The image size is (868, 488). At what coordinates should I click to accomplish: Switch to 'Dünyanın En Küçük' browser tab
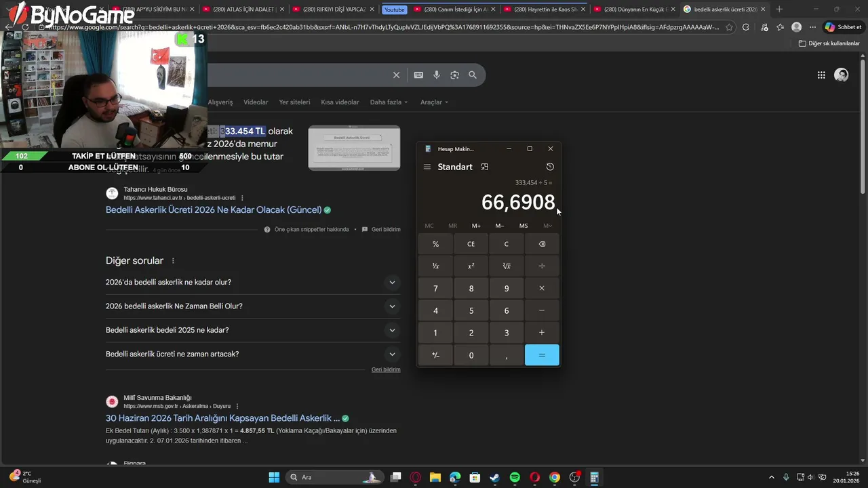click(x=634, y=9)
